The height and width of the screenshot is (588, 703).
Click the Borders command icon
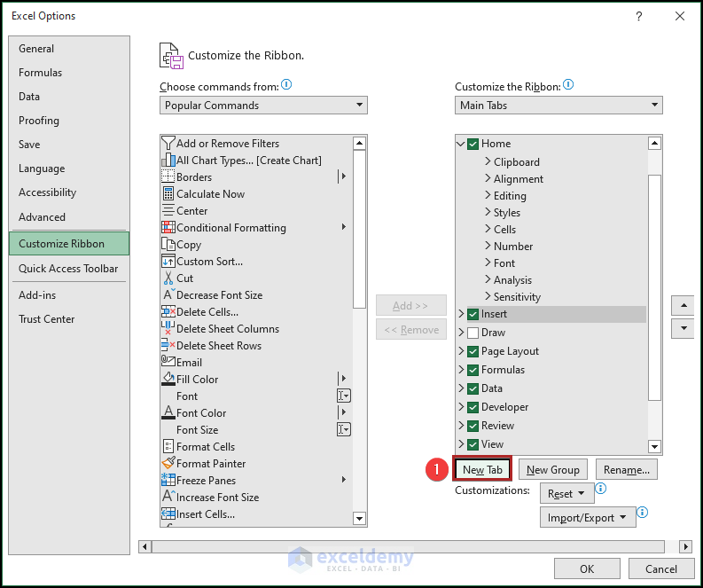tap(168, 176)
